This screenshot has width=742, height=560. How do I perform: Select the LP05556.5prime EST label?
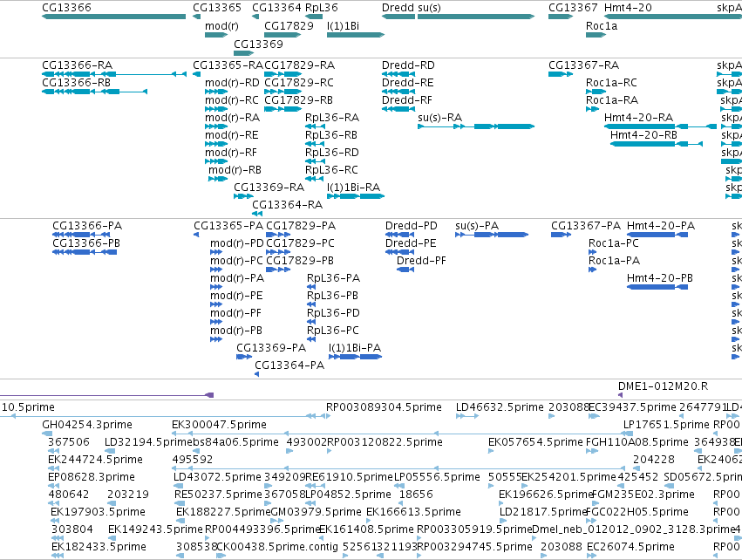pyautogui.click(x=437, y=476)
